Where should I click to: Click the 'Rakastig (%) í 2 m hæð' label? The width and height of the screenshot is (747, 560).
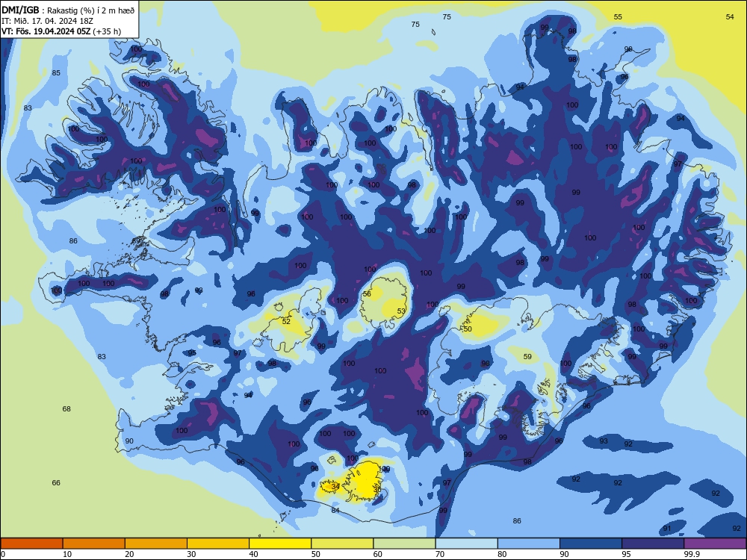pyautogui.click(x=91, y=10)
